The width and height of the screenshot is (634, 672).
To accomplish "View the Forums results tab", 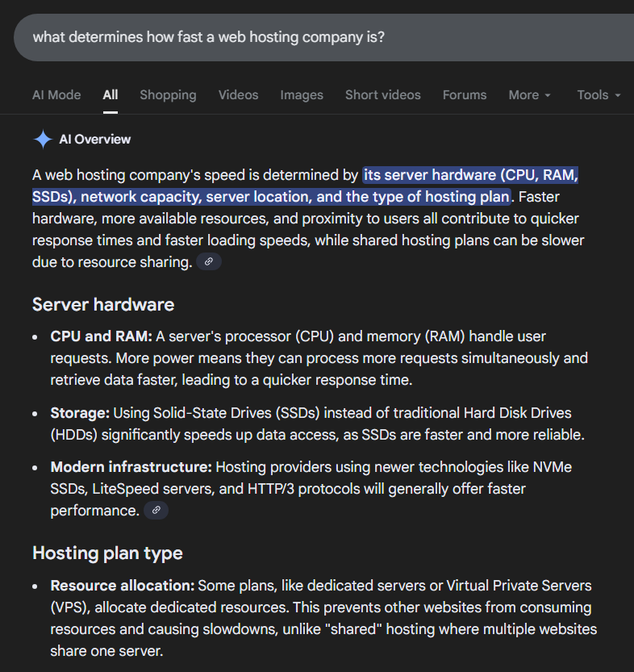I will click(x=465, y=95).
